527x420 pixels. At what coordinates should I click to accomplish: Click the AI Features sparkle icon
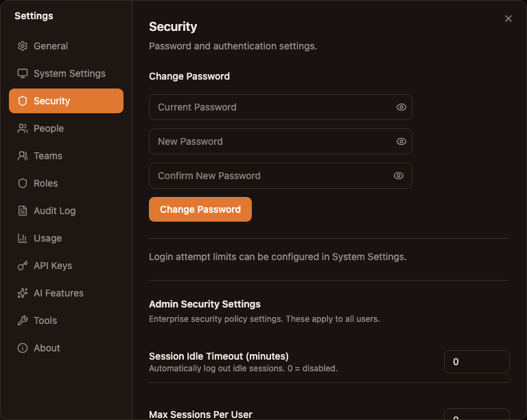[23, 293]
